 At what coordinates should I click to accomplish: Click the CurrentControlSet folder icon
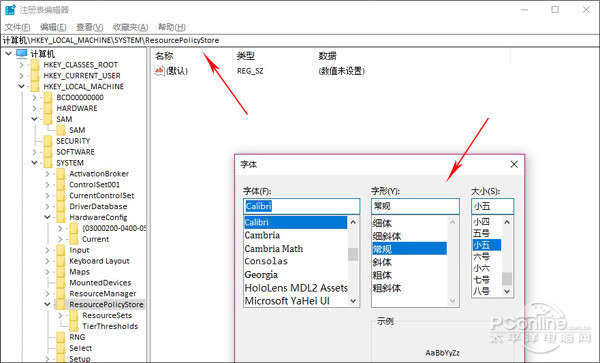tap(61, 195)
